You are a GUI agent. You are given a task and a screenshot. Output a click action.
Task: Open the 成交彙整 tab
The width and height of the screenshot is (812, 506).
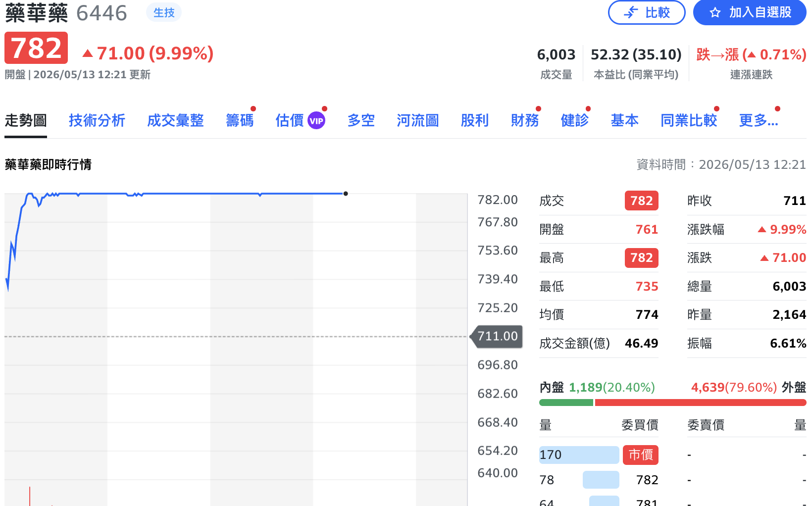click(175, 120)
